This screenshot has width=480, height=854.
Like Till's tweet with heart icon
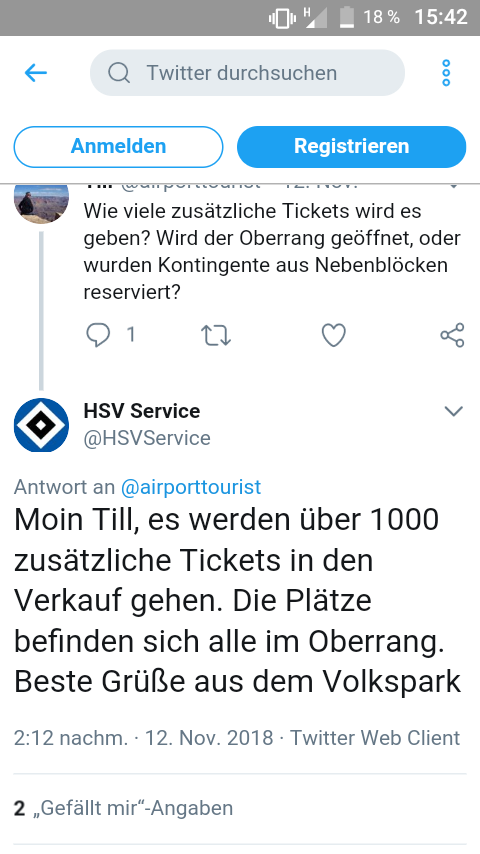pos(333,335)
